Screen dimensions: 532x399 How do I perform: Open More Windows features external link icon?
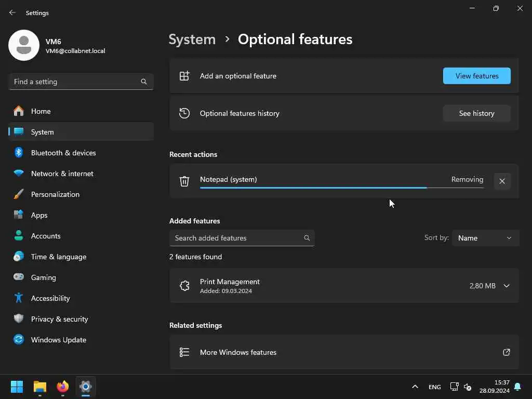(x=507, y=352)
